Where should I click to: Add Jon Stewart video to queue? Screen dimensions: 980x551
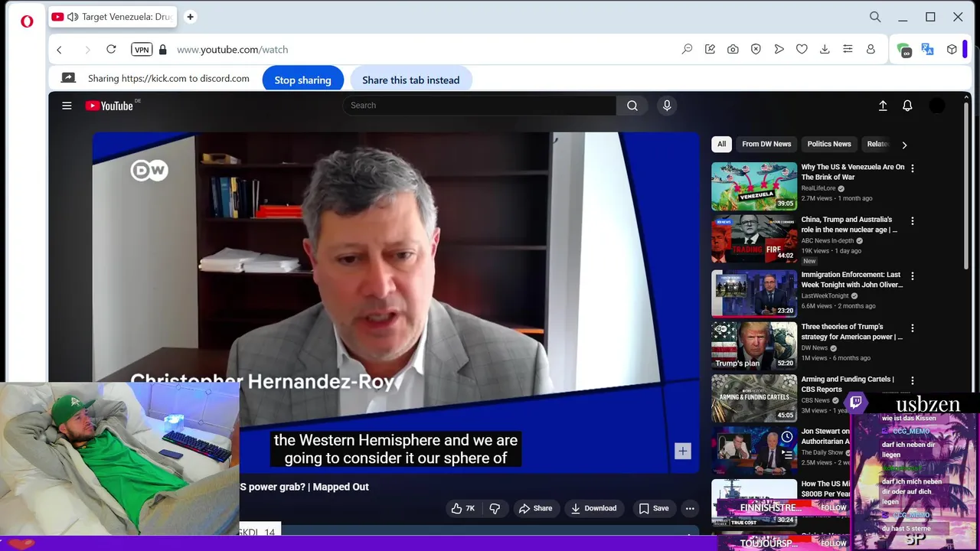point(787,455)
